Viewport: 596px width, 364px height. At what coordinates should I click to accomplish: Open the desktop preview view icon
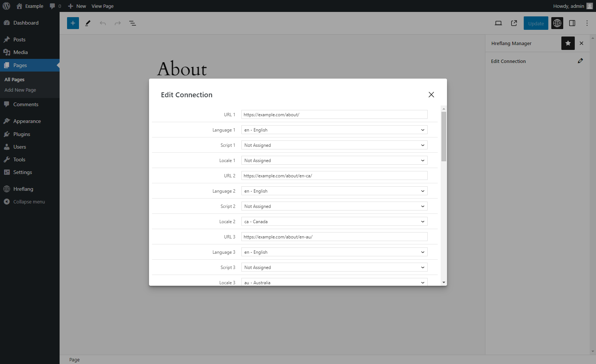[498, 23]
